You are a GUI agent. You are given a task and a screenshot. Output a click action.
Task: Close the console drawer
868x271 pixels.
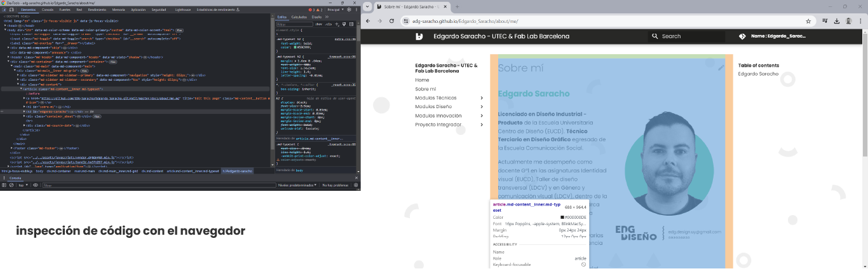point(356,178)
